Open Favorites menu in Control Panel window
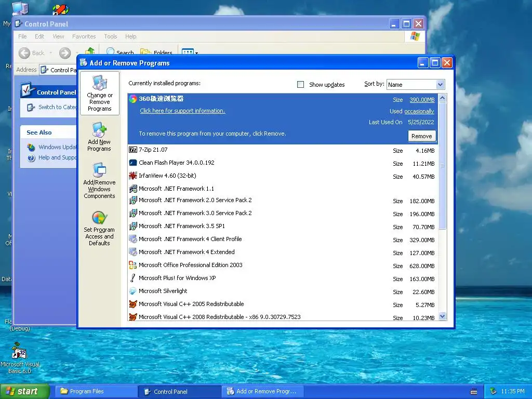The width and height of the screenshot is (532, 399). [84, 36]
